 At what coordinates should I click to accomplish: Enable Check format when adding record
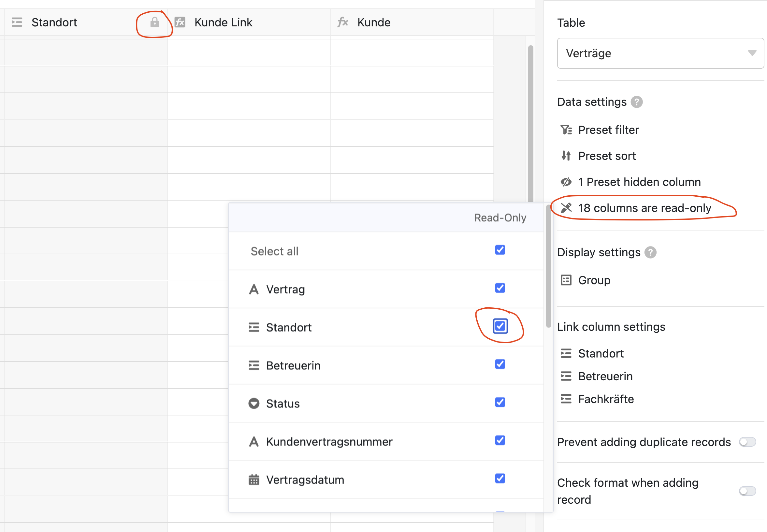747,491
